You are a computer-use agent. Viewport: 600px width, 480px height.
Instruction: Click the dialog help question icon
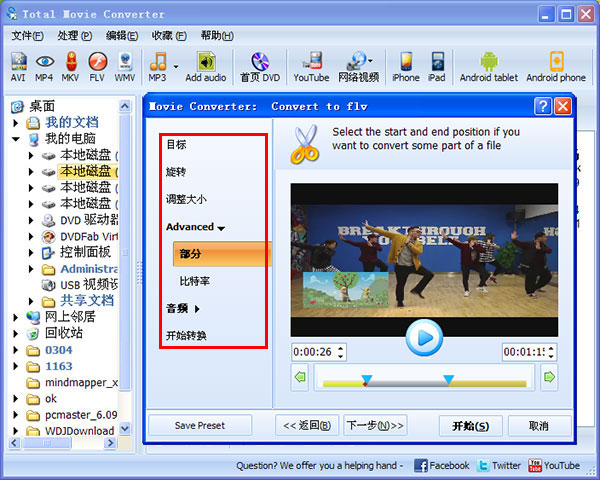543,106
